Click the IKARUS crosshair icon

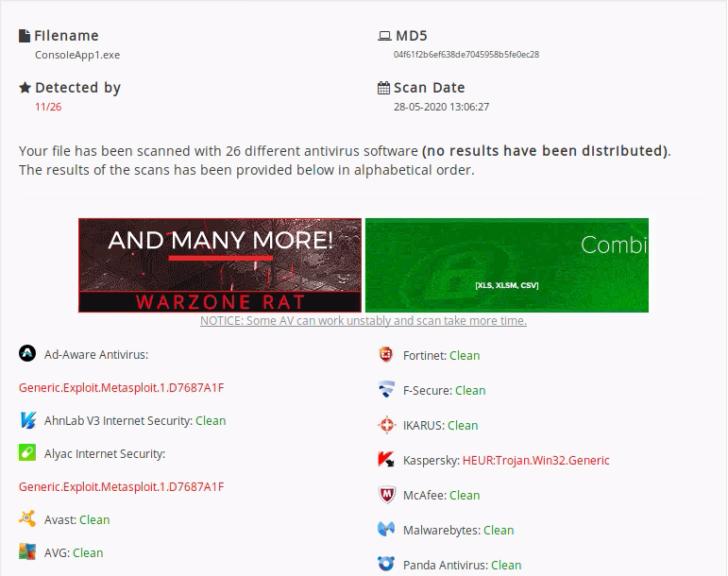tap(386, 425)
